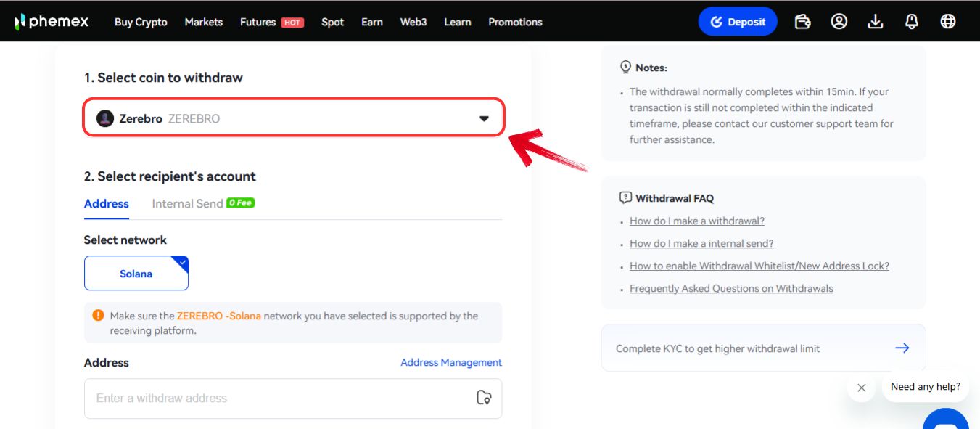
Task: Click into the withdraw address input field
Action: click(x=293, y=399)
